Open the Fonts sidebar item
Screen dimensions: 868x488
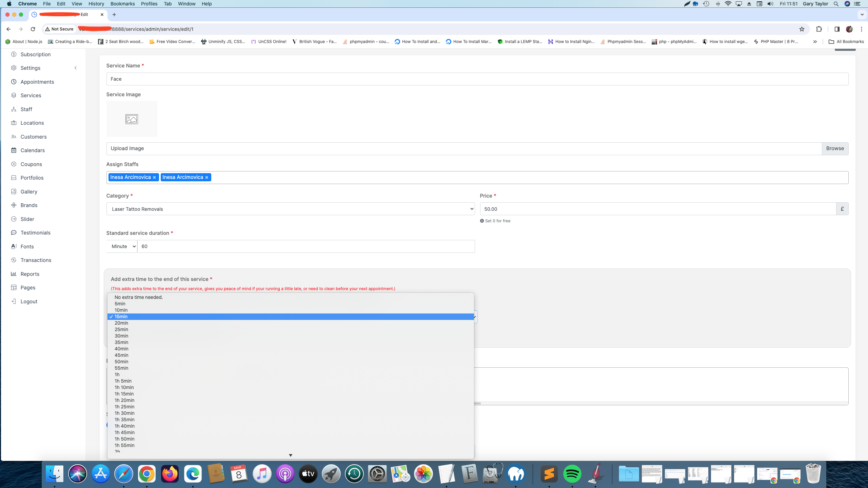click(x=27, y=246)
